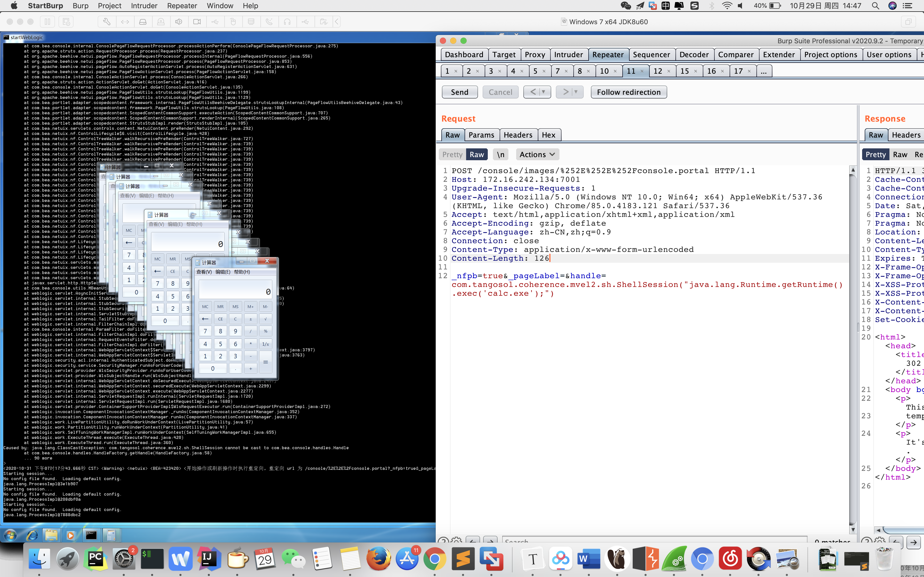Viewport: 924px width, 577px height.
Task: Expand the Actions dropdown menu
Action: coord(537,155)
